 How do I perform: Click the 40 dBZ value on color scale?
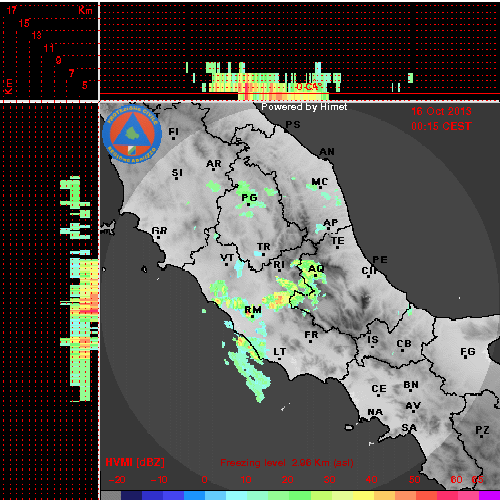coord(371,480)
